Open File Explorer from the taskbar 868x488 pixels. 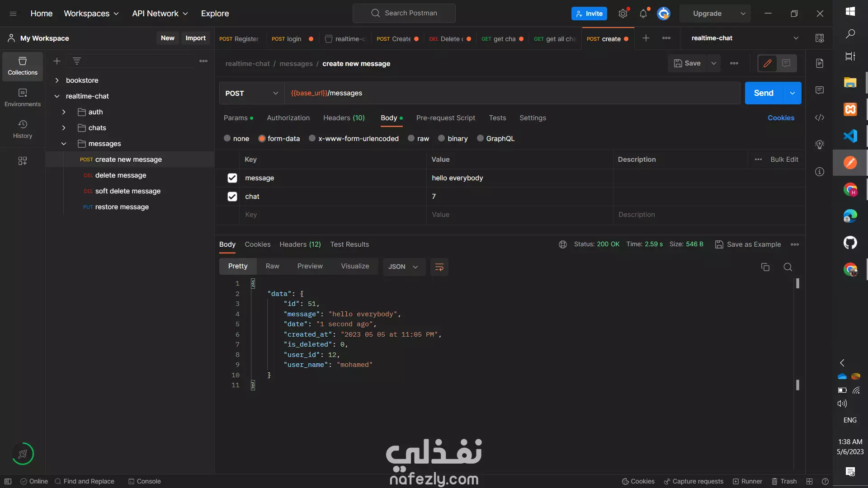(850, 83)
